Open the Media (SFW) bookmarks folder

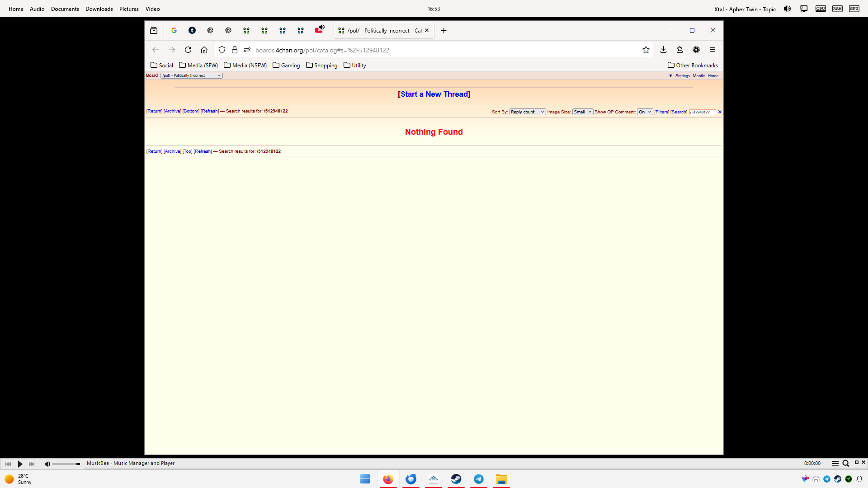click(x=198, y=66)
